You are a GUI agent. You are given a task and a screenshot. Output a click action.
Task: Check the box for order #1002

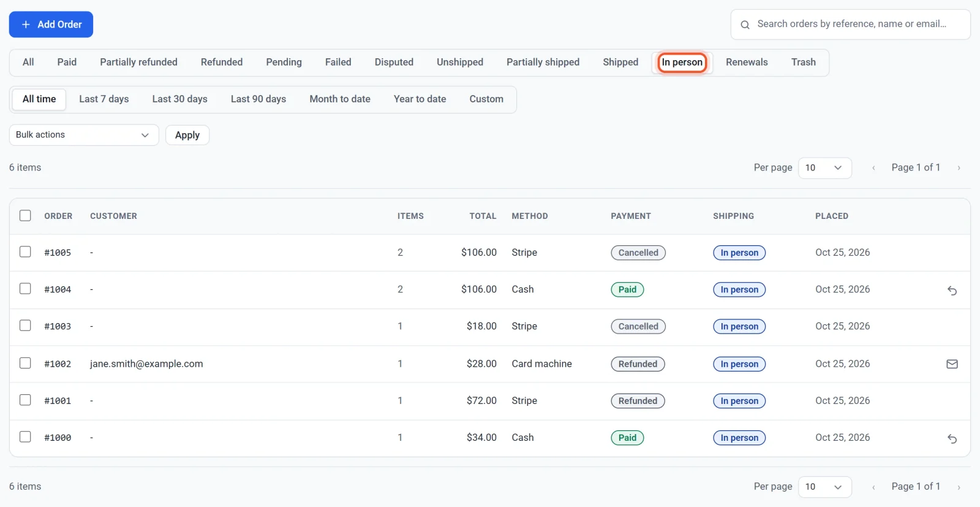(25, 363)
